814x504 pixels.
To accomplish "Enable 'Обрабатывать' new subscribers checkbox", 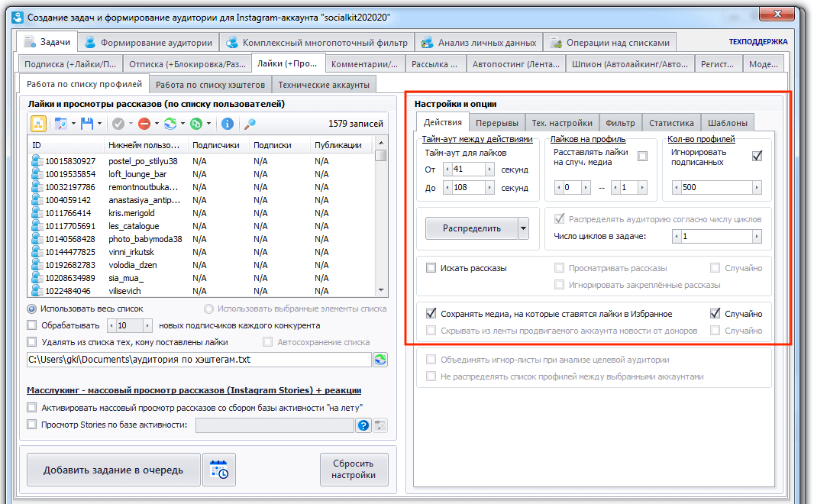I will 31,325.
